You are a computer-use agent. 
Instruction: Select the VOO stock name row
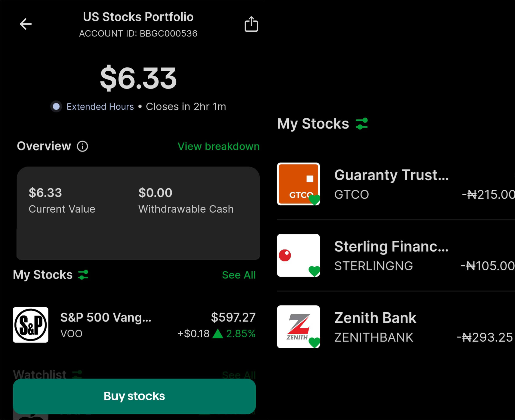pyautogui.click(x=106, y=325)
